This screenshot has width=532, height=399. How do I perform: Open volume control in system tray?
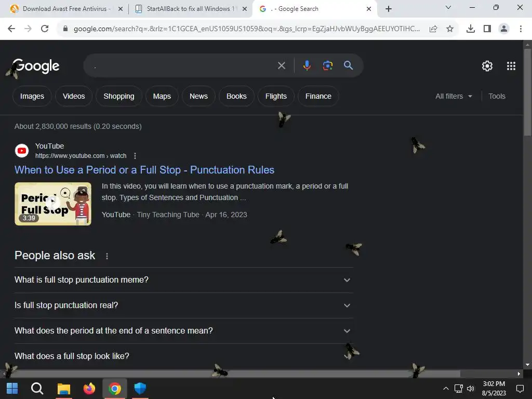(x=471, y=389)
